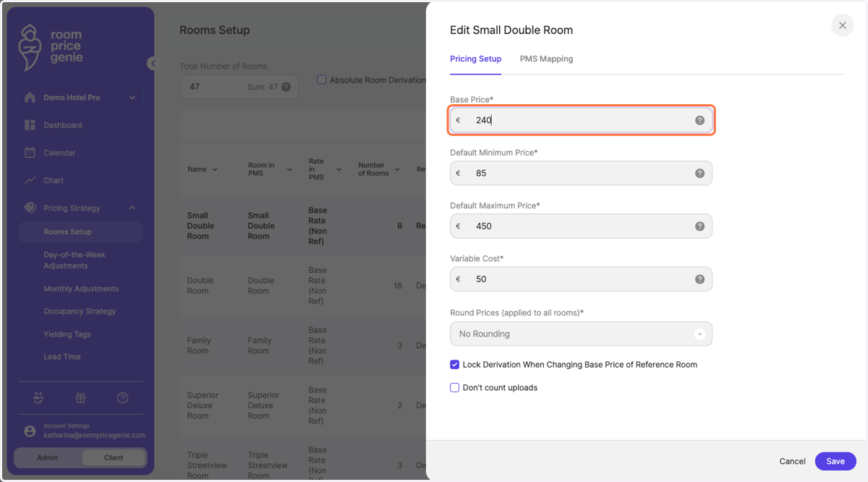
Task: Click the Variable Cost input
Action: (x=581, y=279)
